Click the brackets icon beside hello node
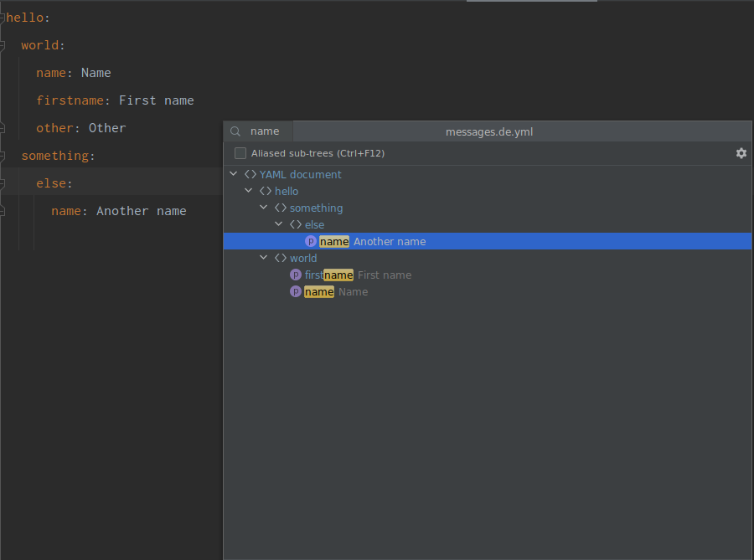Screen dimensions: 754x560 [266, 191]
